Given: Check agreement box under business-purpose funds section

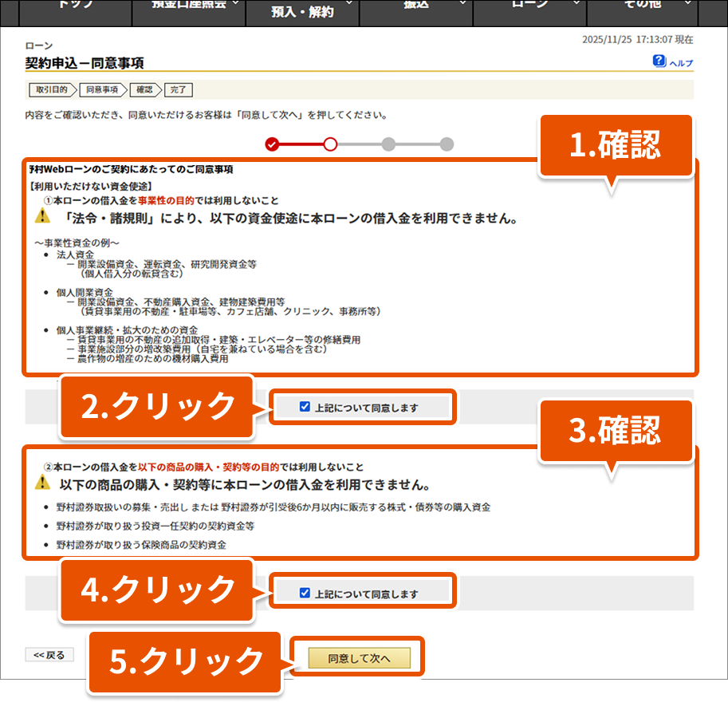Looking at the screenshot, I should (x=305, y=407).
